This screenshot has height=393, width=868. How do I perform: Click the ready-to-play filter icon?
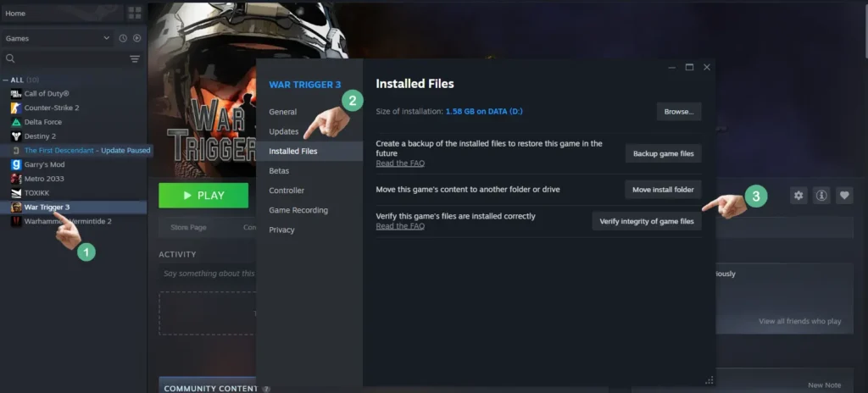[137, 38]
